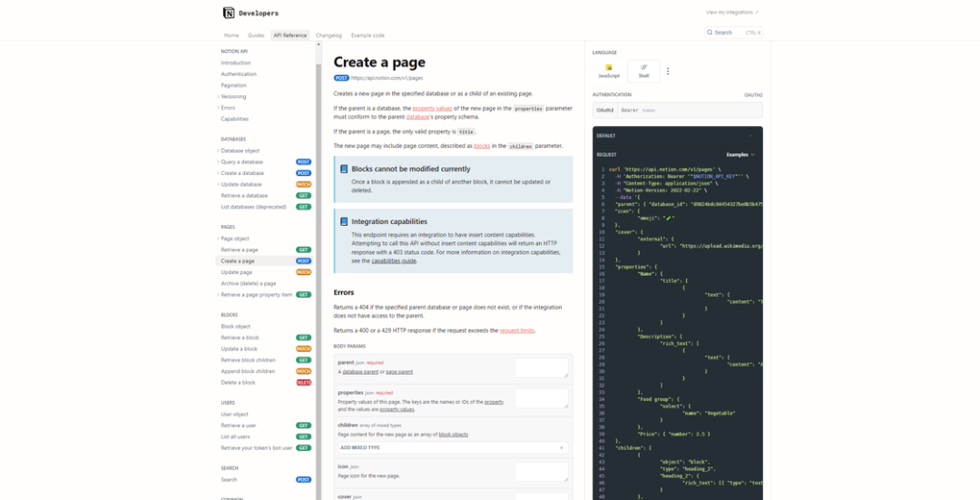Open Search endpoint in sidebar

pyautogui.click(x=229, y=479)
